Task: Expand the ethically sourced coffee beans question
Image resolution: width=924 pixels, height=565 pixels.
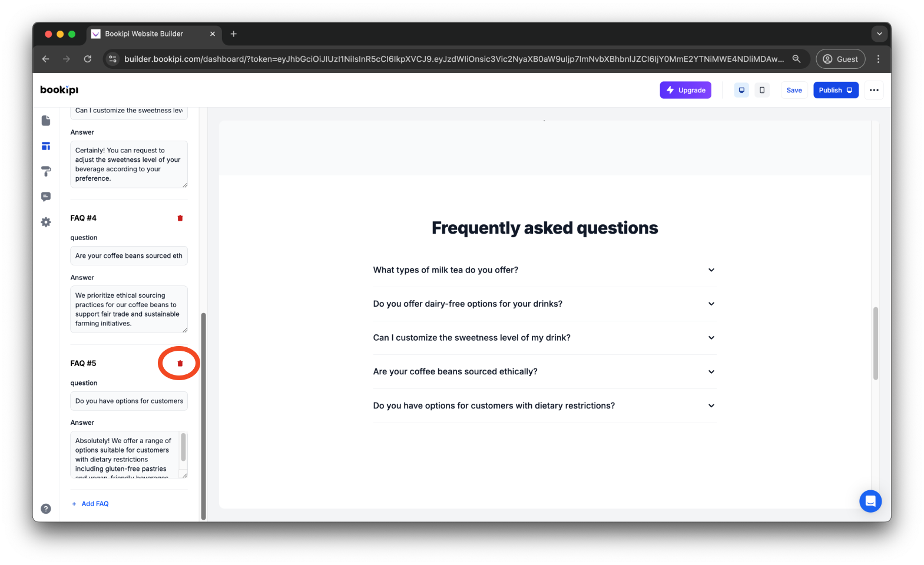Action: click(x=711, y=371)
